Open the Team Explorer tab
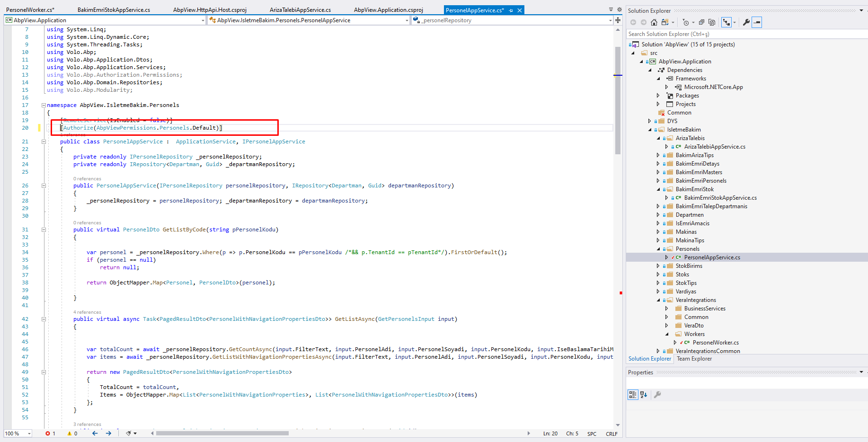Screen dimensions: 868x442 [x=694, y=359]
